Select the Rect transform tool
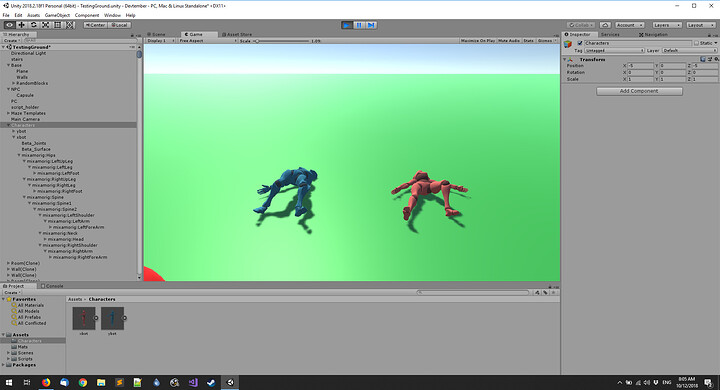The image size is (720, 390). 57,25
